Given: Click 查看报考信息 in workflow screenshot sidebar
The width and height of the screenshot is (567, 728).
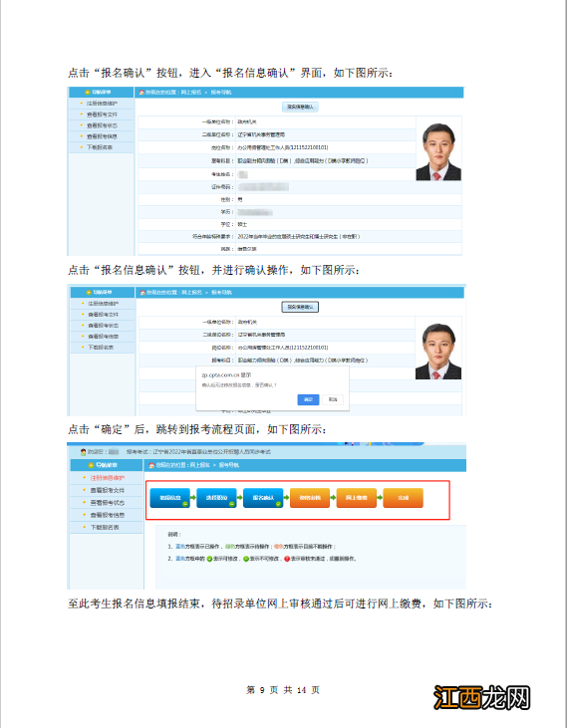Looking at the screenshot, I should (x=108, y=515).
